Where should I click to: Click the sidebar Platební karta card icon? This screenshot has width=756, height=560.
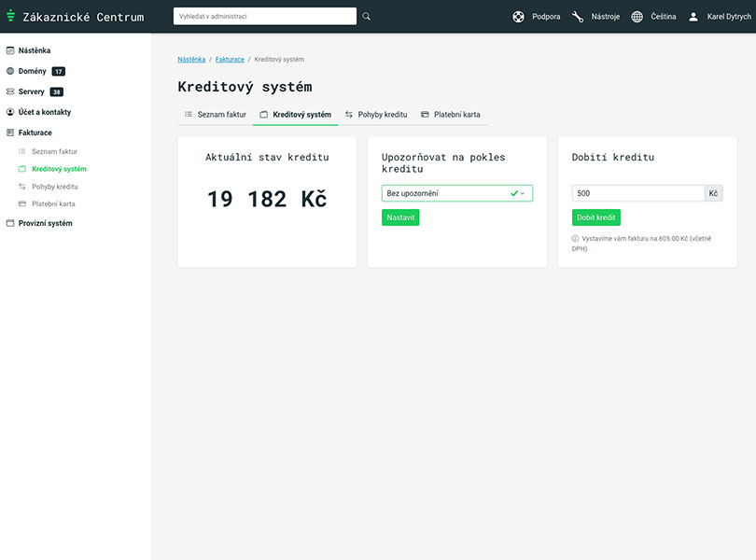[22, 203]
